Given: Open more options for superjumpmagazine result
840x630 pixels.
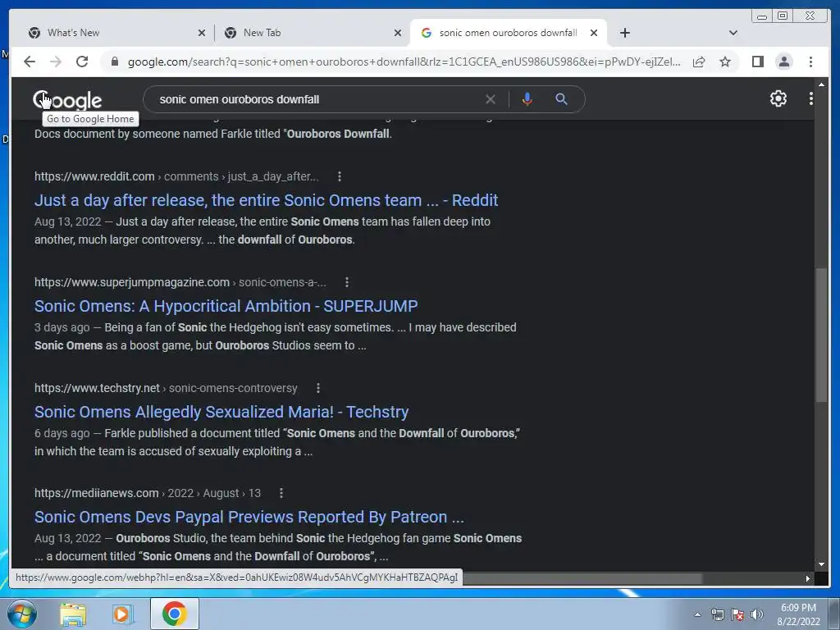Looking at the screenshot, I should (347, 282).
